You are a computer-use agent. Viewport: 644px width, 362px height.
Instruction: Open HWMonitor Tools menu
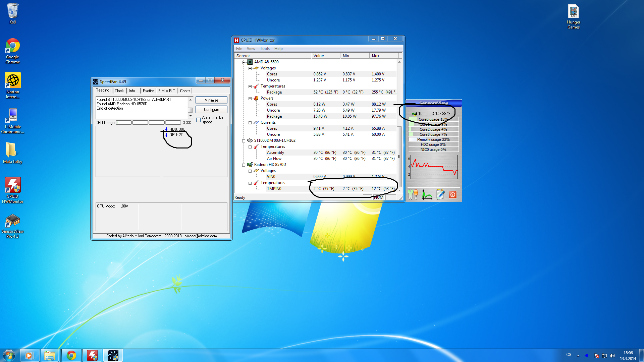pos(265,49)
